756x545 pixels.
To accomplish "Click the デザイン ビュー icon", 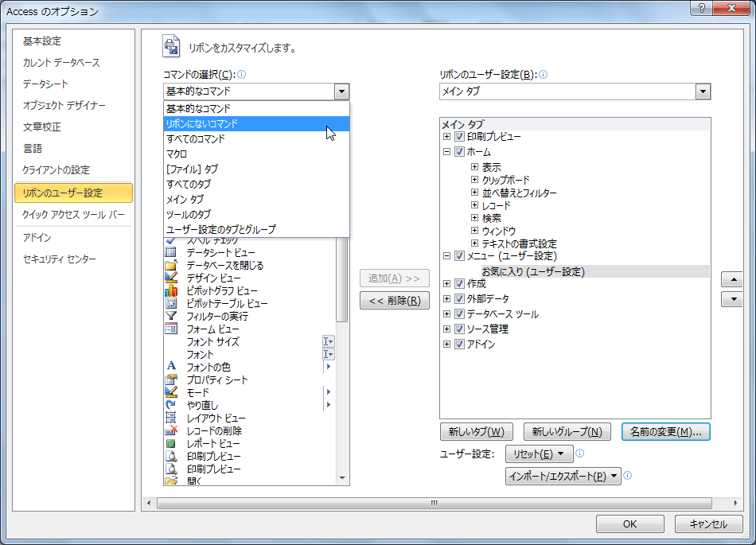I will click(170, 278).
